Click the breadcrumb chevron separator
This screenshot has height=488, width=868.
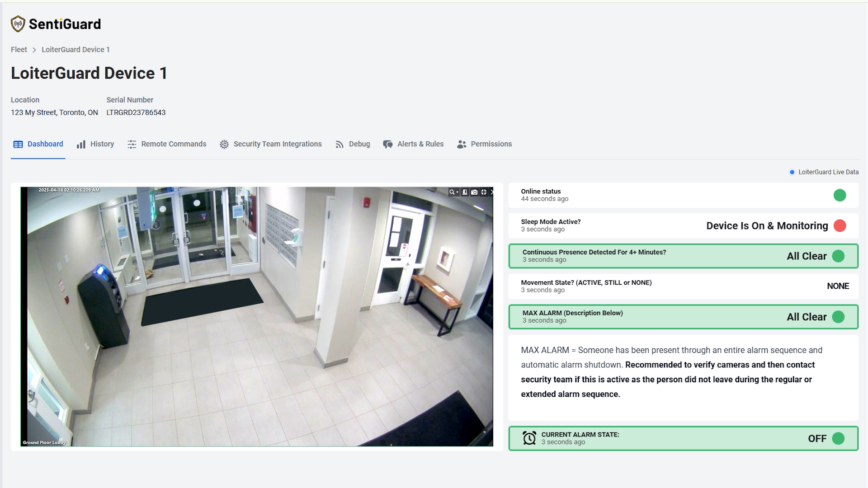coord(34,50)
